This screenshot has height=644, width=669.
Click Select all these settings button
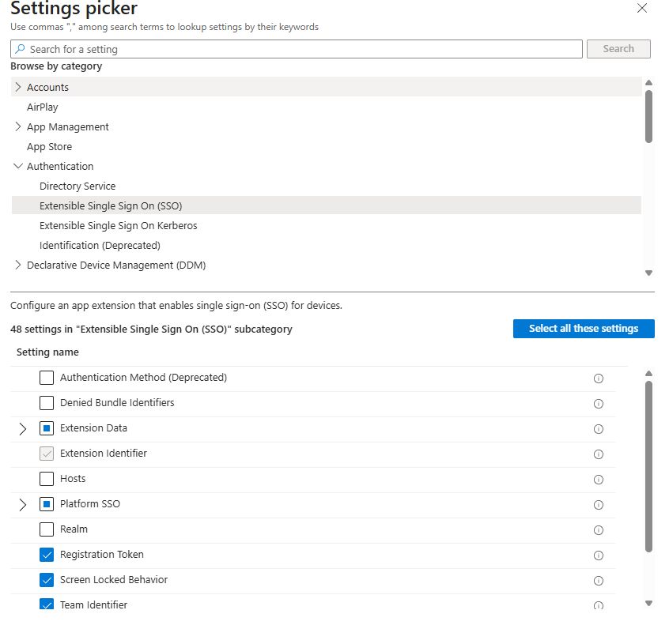click(583, 329)
